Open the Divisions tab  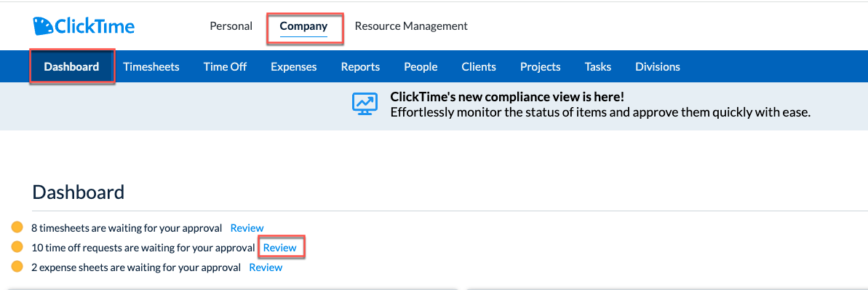pyautogui.click(x=658, y=67)
